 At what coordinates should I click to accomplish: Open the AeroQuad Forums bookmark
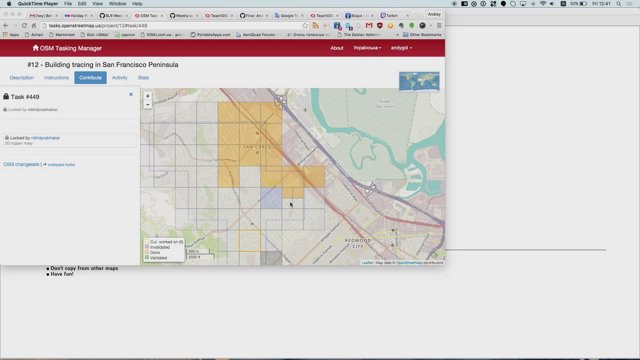256,35
